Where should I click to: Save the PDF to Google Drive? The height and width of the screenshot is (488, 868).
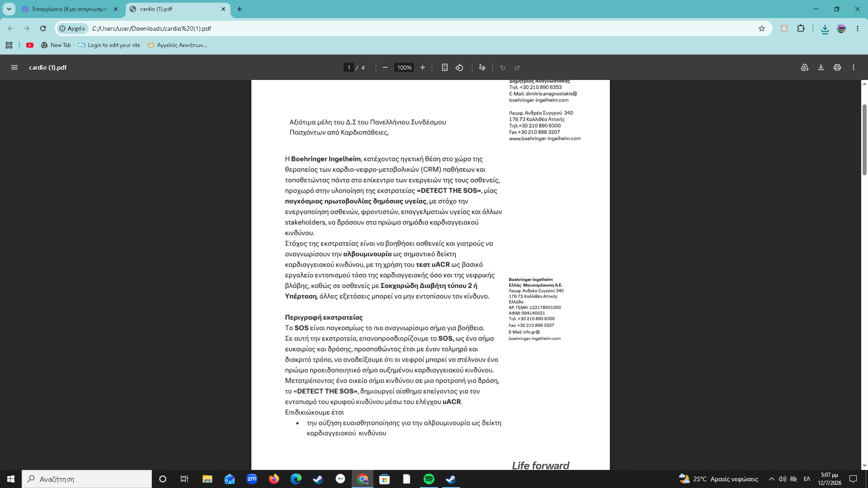point(805,67)
